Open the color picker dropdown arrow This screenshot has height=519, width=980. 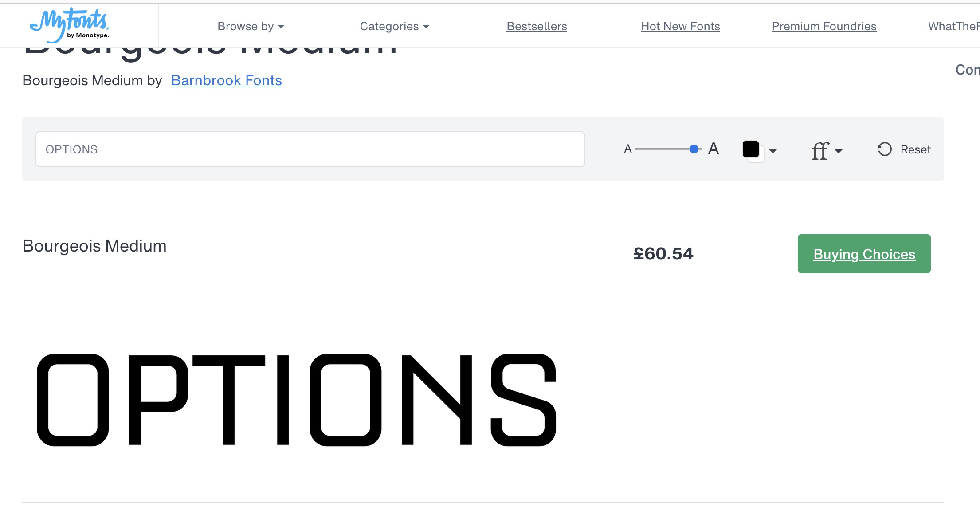[x=773, y=151]
